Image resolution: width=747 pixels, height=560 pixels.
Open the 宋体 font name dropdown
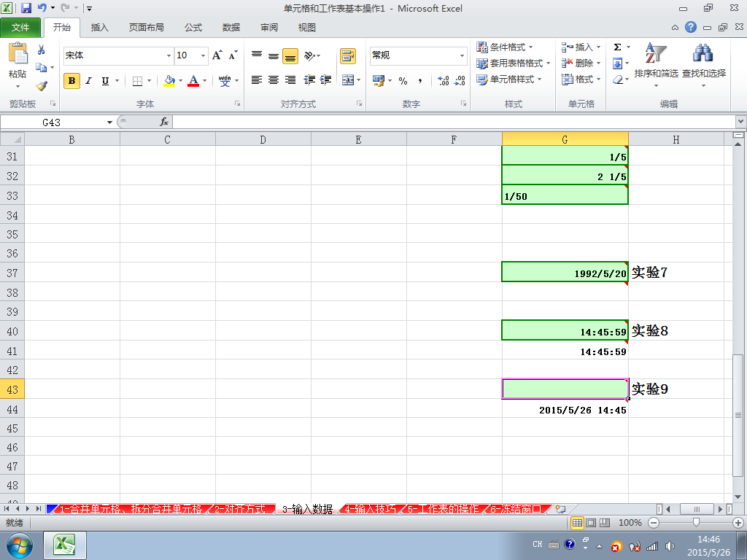click(169, 55)
